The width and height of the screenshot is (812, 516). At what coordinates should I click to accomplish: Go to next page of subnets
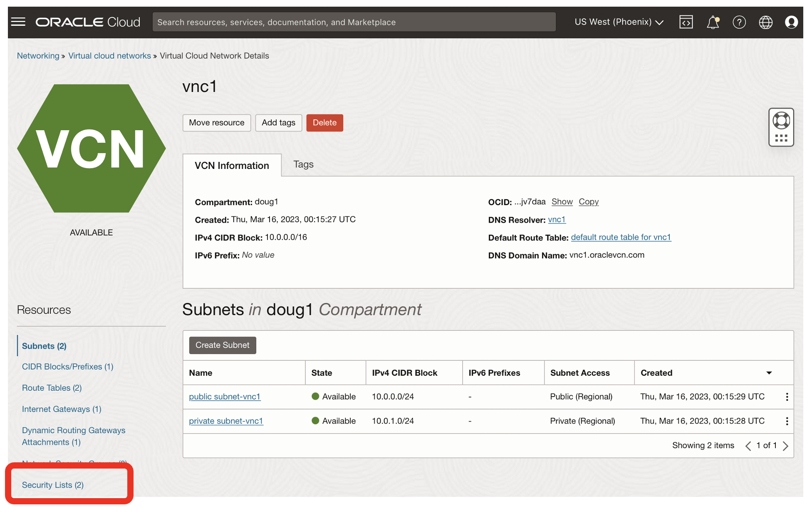coord(785,446)
